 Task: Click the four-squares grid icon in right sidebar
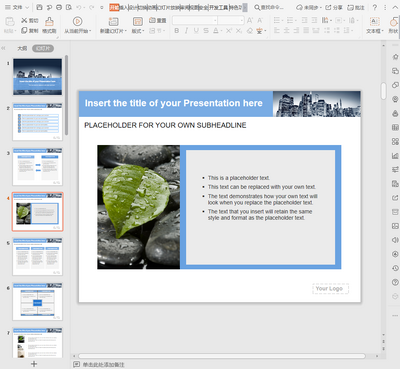coord(395,141)
